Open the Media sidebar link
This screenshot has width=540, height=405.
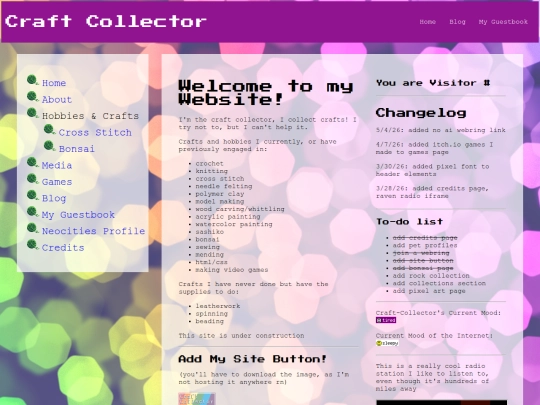57,165
